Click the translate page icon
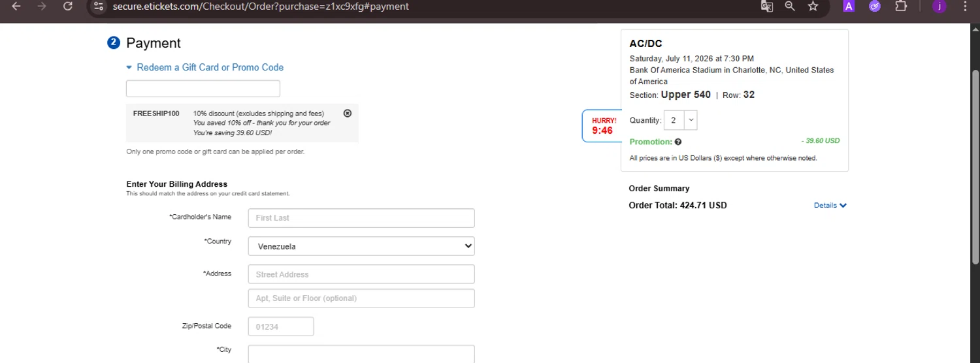This screenshot has width=980, height=363. click(767, 7)
